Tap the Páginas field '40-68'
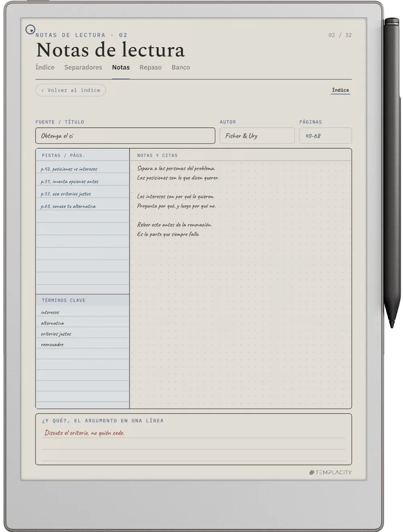This screenshot has height=532, width=403. [x=326, y=136]
